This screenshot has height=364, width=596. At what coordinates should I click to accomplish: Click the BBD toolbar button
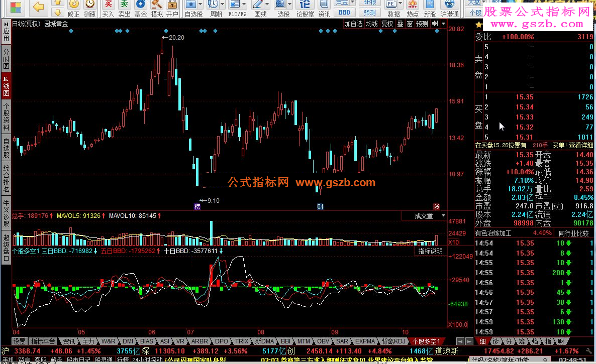[x=344, y=13]
